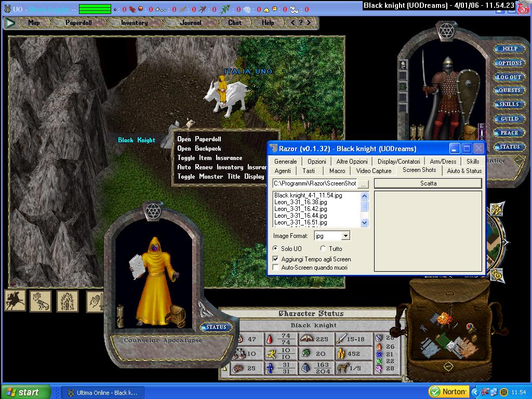The height and width of the screenshot is (399, 532).
Task: Click the right arrow on UO menu bar
Action: tap(309, 23)
